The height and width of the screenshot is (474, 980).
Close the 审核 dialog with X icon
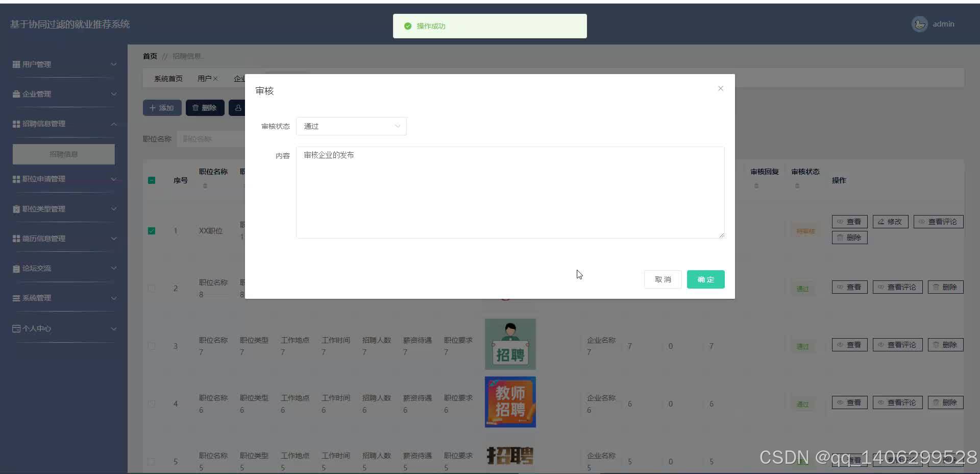point(721,88)
